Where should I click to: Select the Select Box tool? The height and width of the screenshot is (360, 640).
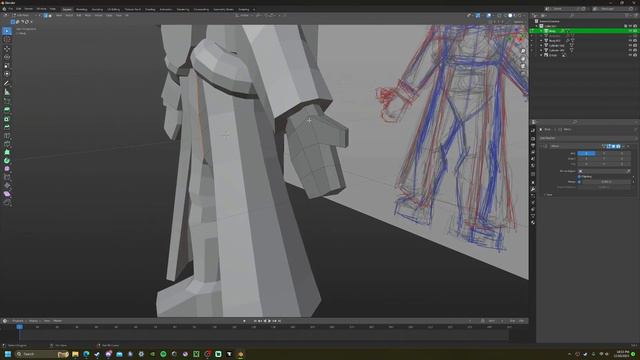[7, 31]
